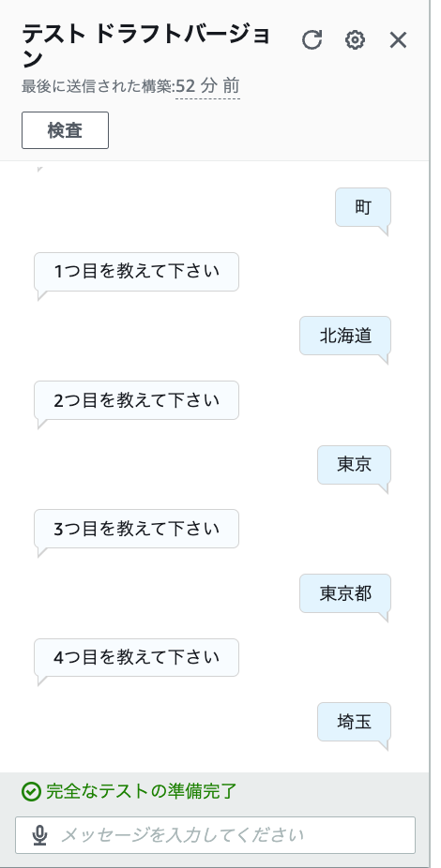Click the 最後に送信された構築 label

pos(97,87)
